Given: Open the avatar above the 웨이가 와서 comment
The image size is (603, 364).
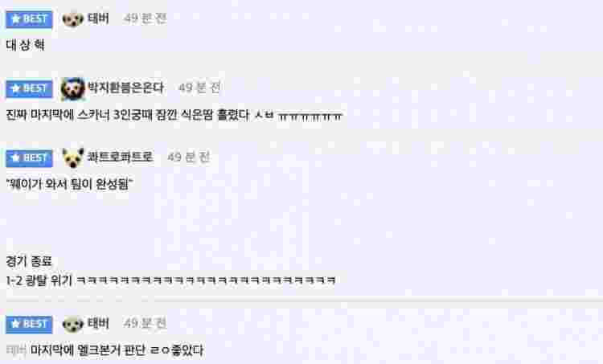Looking at the screenshot, I should 72,157.
